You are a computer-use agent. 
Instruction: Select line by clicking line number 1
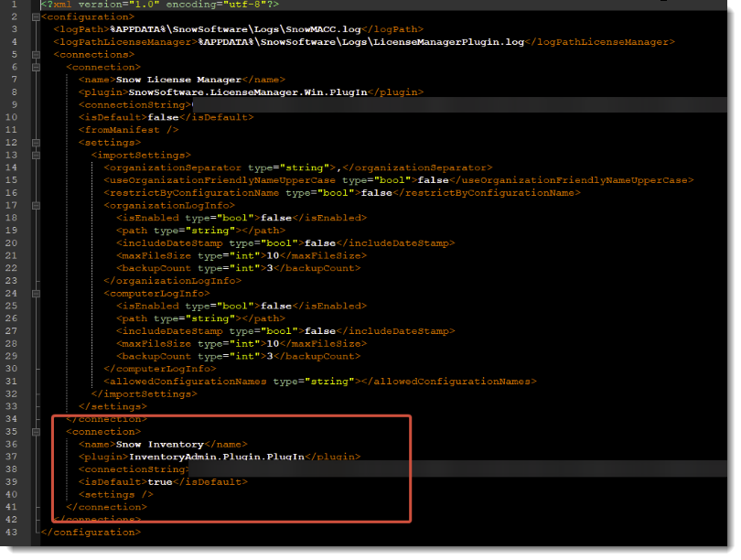(x=14, y=5)
